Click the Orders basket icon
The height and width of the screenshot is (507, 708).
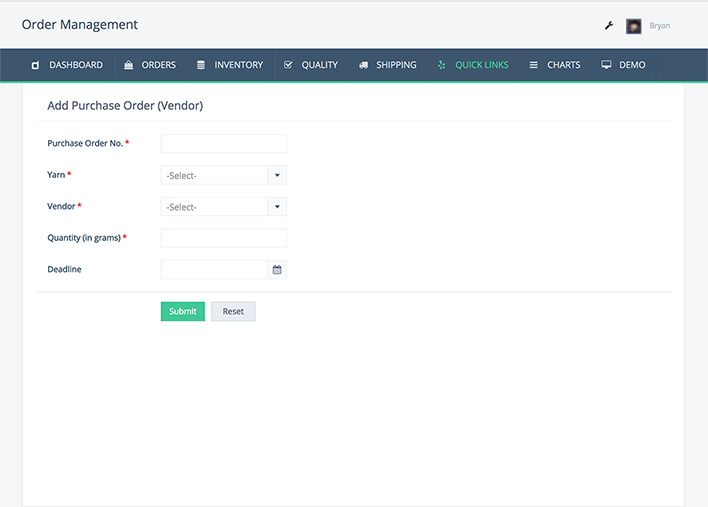click(128, 65)
